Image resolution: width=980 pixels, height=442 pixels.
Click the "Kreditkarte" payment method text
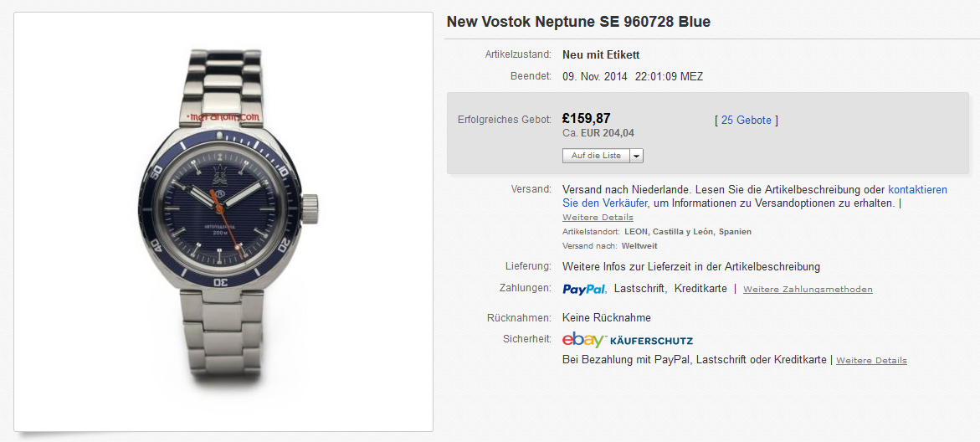pos(700,289)
